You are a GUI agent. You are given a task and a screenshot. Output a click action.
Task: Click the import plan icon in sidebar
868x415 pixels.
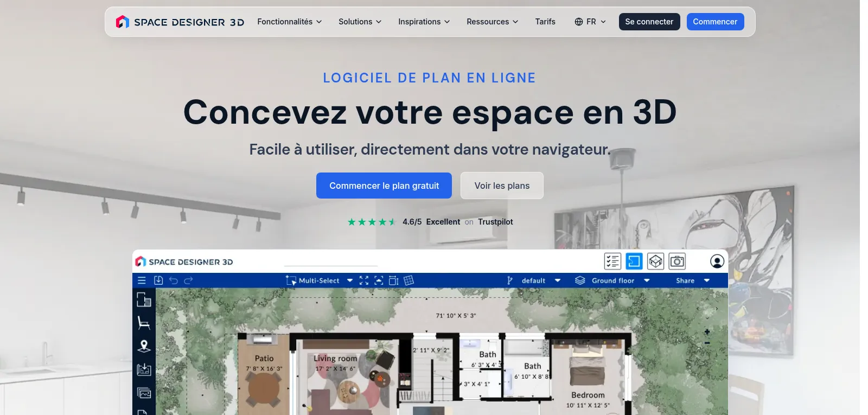coord(144,369)
